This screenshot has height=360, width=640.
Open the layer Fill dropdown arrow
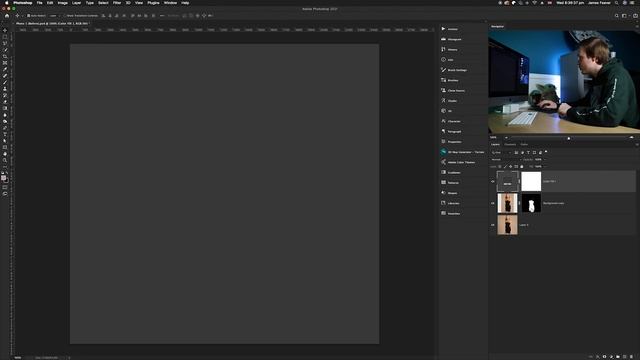click(x=545, y=167)
